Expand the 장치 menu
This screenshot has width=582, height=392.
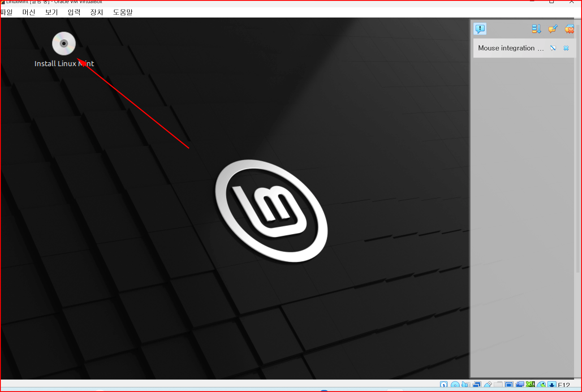(97, 12)
